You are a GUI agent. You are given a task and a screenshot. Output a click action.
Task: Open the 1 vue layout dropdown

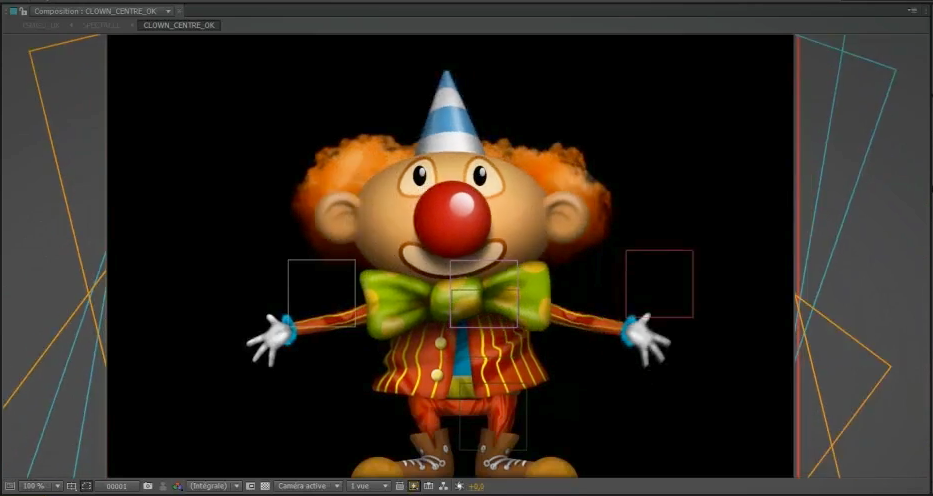368,486
